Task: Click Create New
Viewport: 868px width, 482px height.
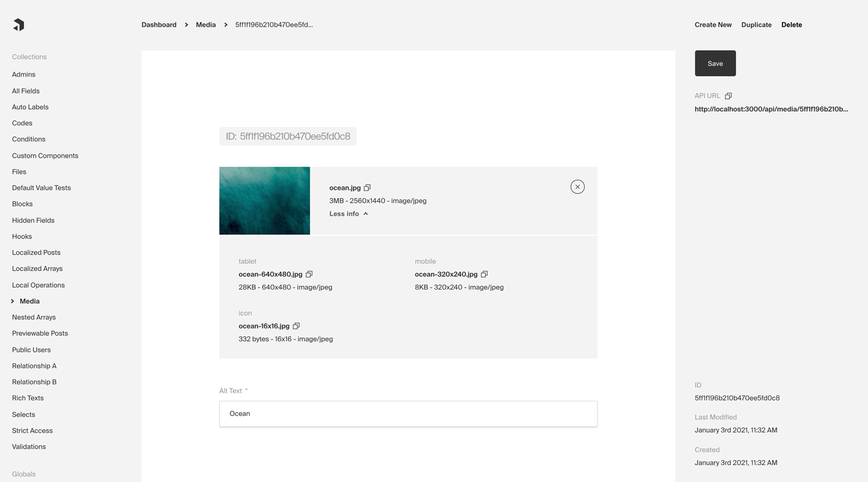Action: click(713, 25)
